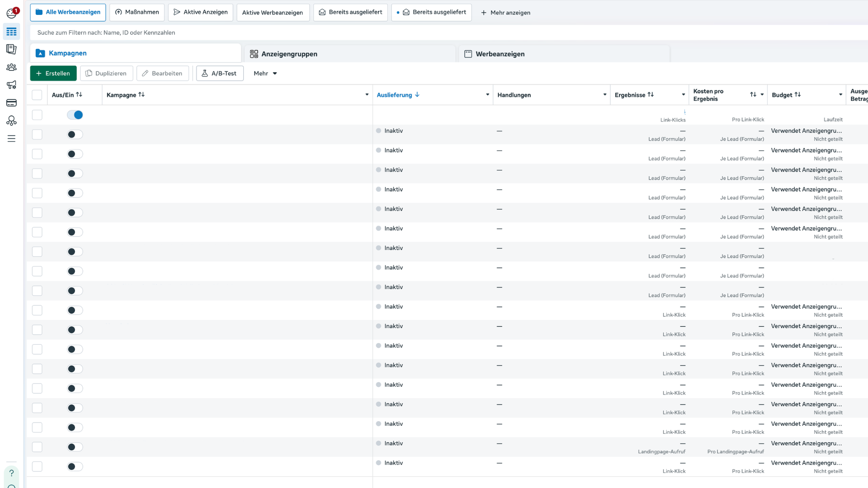Sort by the Kampagne column arrows
Screen dimensions: 868x488
click(142, 94)
